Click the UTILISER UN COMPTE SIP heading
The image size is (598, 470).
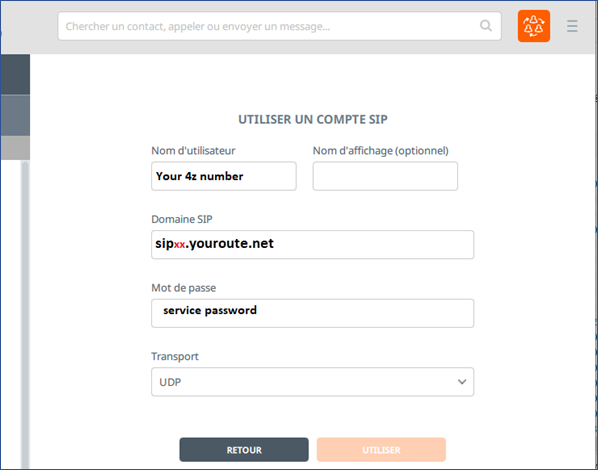pyautogui.click(x=313, y=119)
